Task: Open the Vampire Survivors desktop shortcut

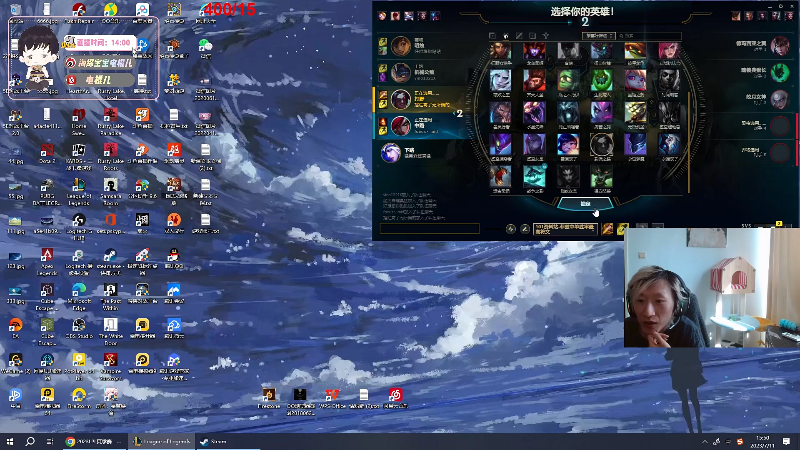Action: pyautogui.click(x=110, y=366)
